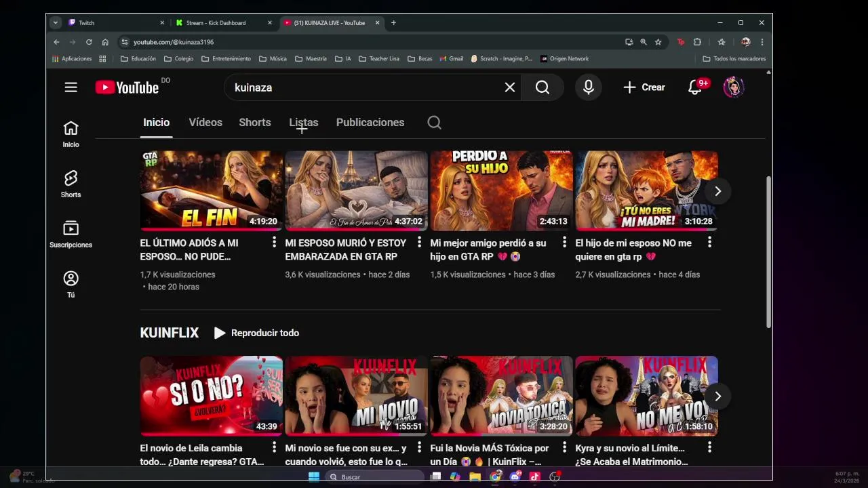Show next videos in the top row

click(717, 191)
